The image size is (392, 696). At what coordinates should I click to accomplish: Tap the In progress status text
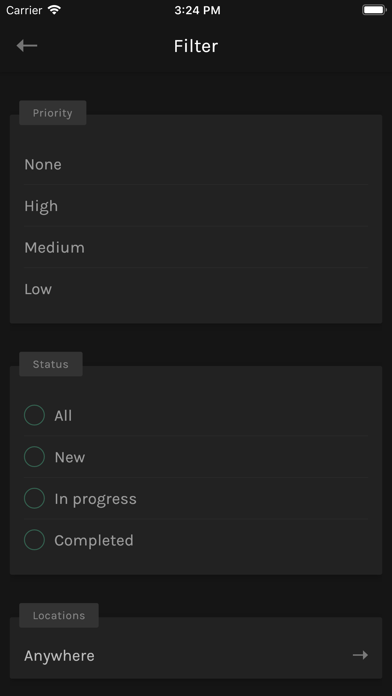pos(95,499)
